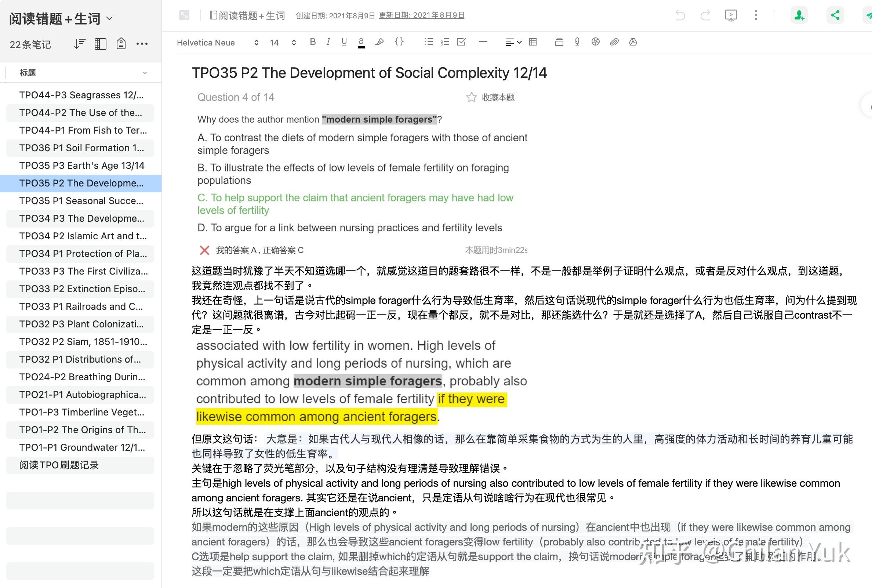This screenshot has width=872, height=588.
Task: Open note 阅读TPO刷题记录
Action: (81, 465)
